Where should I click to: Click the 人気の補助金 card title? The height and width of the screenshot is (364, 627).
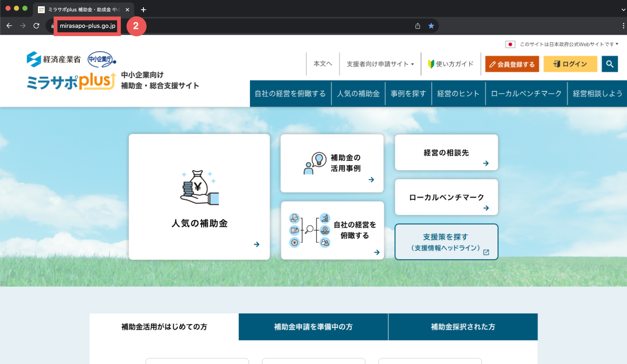199,223
